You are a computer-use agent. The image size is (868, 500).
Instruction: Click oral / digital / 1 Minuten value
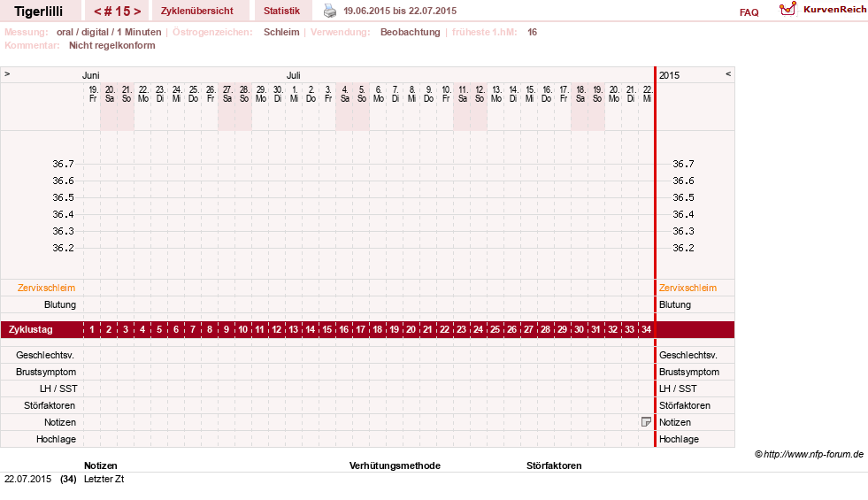click(x=109, y=32)
